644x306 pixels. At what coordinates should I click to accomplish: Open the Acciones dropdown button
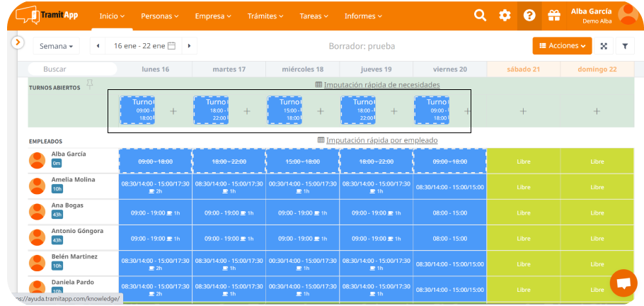coord(562,46)
